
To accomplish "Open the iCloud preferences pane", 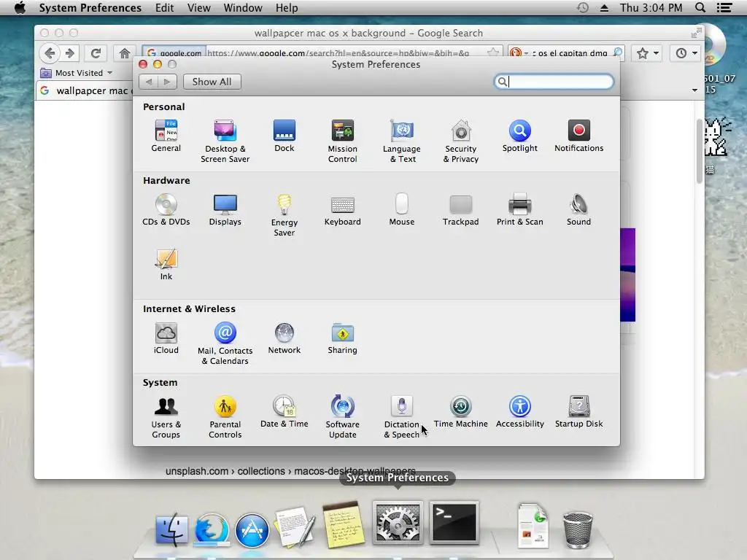I will [166, 338].
